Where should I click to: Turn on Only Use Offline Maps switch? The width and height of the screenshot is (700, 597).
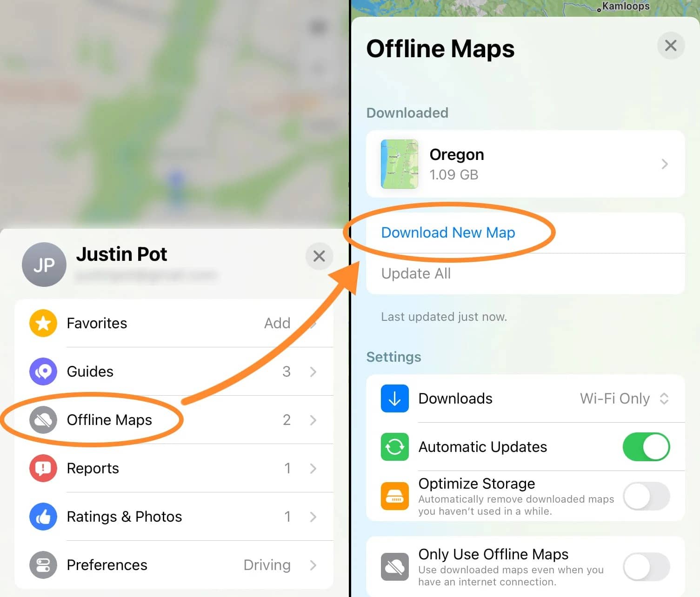[647, 567]
